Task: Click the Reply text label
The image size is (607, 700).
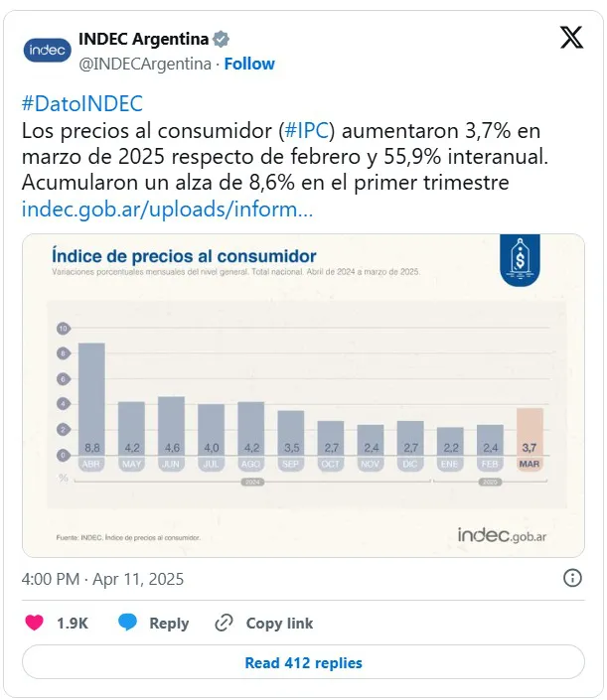Action: click(x=169, y=623)
